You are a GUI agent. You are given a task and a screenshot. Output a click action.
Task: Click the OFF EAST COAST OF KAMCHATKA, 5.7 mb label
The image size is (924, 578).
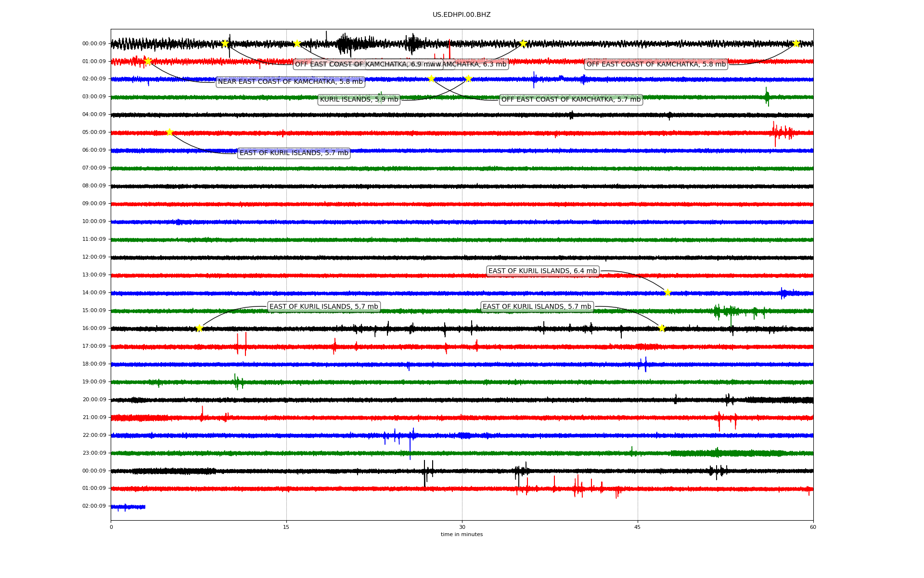point(571,100)
